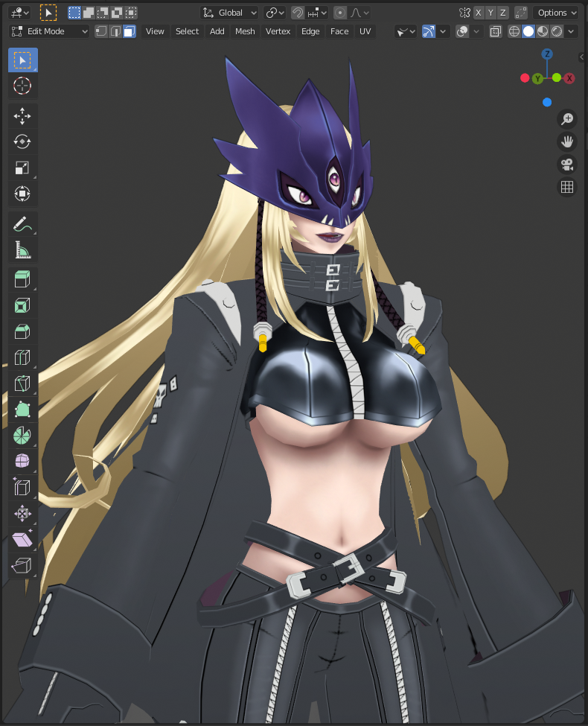Image resolution: width=588 pixels, height=726 pixels.
Task: Toggle Y axis mesh symmetry
Action: (x=490, y=13)
